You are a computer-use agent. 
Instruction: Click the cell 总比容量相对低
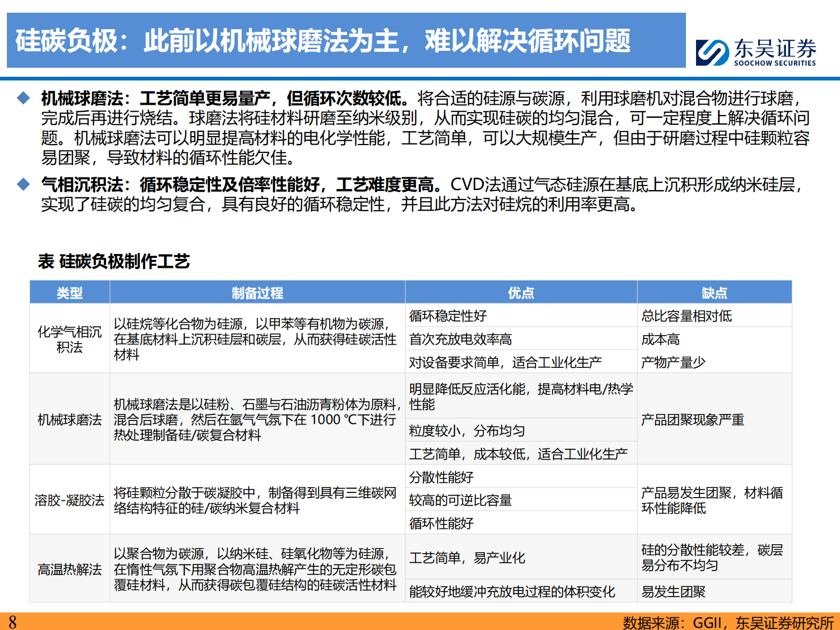pos(715,316)
